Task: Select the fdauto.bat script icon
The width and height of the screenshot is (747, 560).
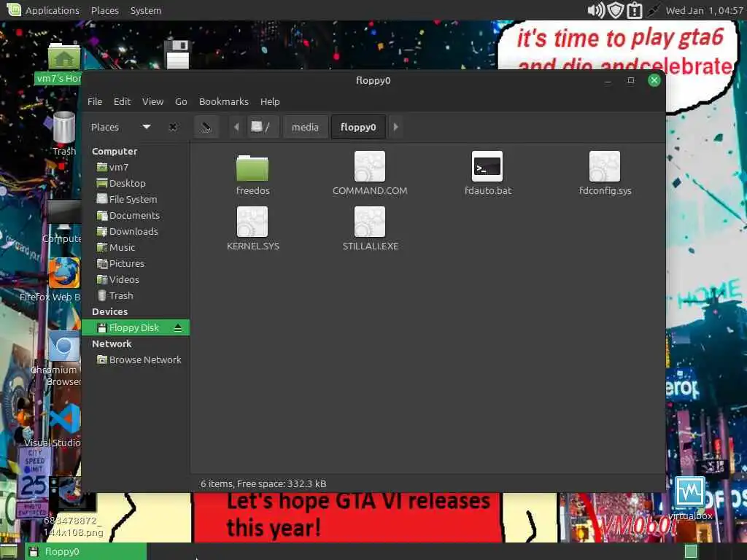Action: coord(487,166)
